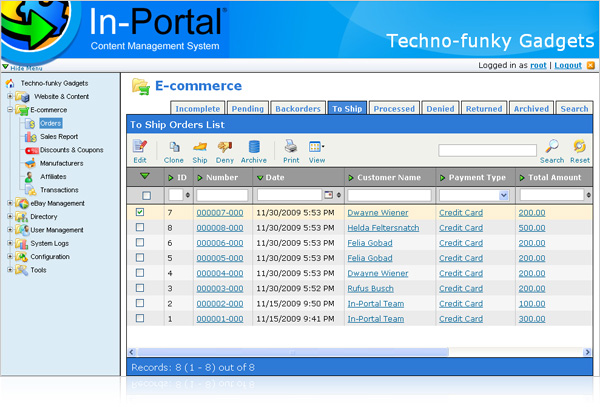Expand the System Logs tree node

[10, 243]
